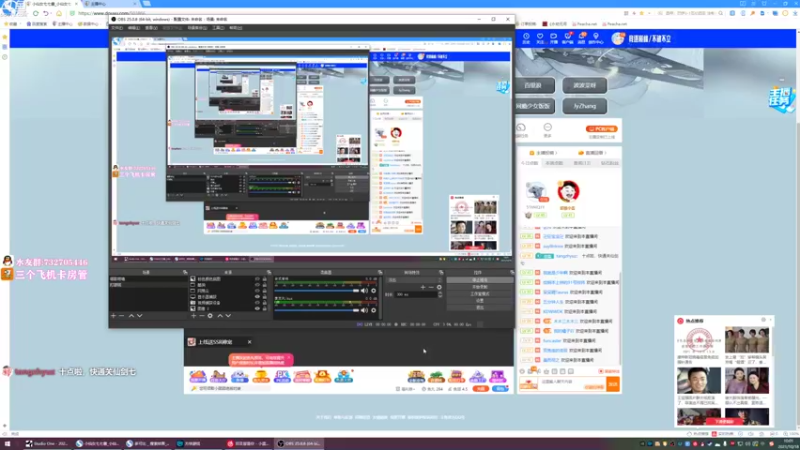
Task: Mute the first audio mixer channel speaker
Action: [364, 290]
